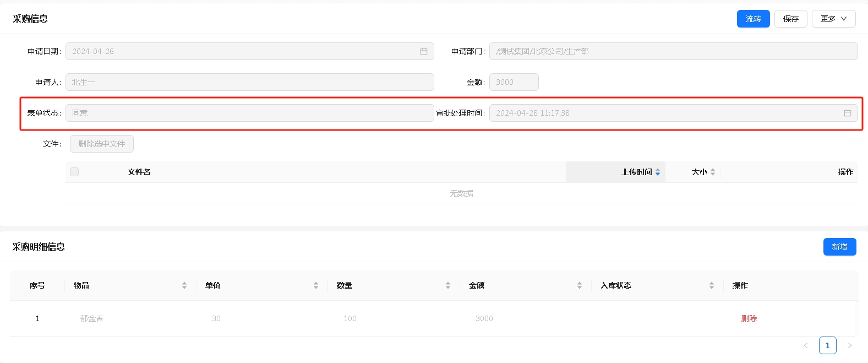The width and height of the screenshot is (868, 363).
Task: Sort detail table by 物品 column
Action: coord(184,285)
